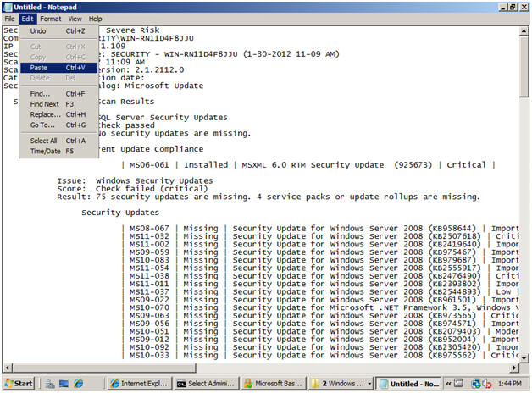Click Show Desktop quick launch icon
This screenshot has width=532, height=393.
pos(64,384)
